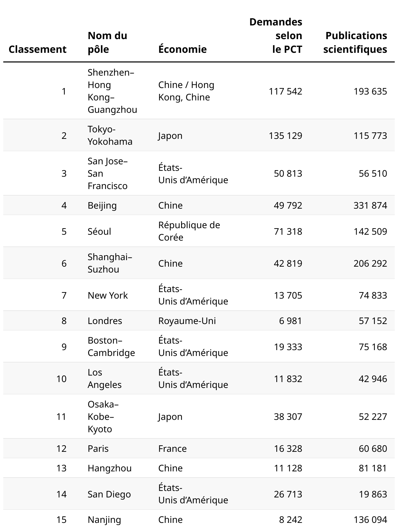Select the Tokyo-Yokohama cell
The height and width of the screenshot is (532, 398).
coord(110,135)
